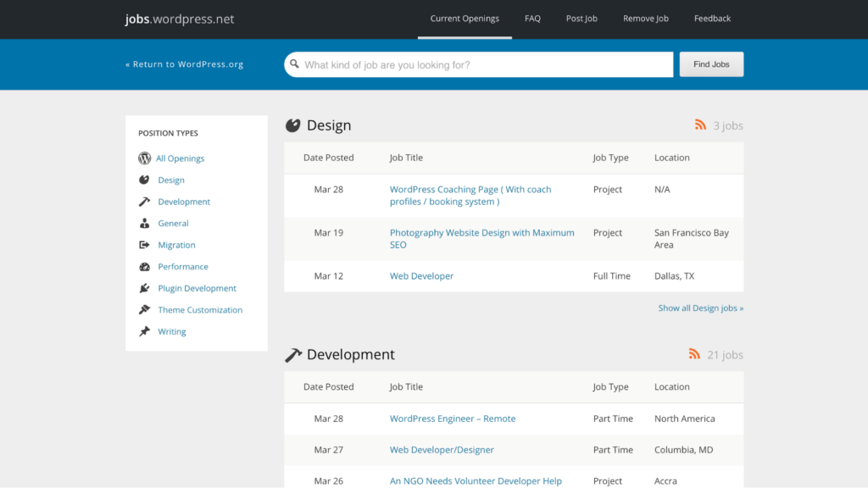Click the Plugin Development plug icon
The image size is (868, 488).
(144, 288)
